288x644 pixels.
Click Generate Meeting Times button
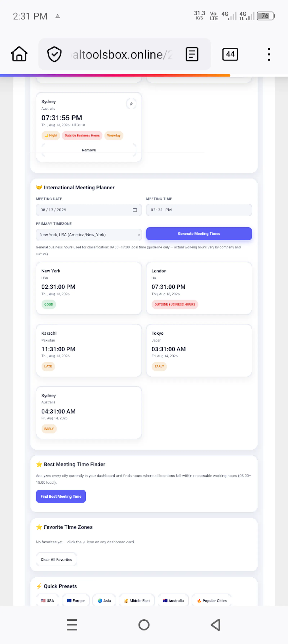(199, 234)
